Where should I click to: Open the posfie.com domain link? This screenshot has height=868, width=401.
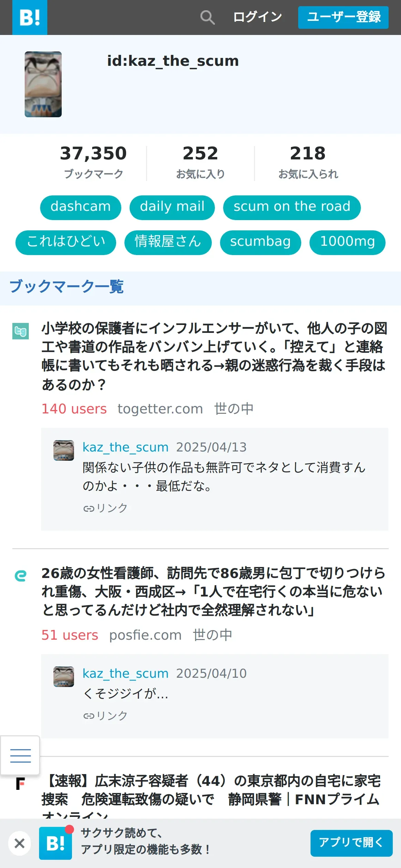pos(145,635)
